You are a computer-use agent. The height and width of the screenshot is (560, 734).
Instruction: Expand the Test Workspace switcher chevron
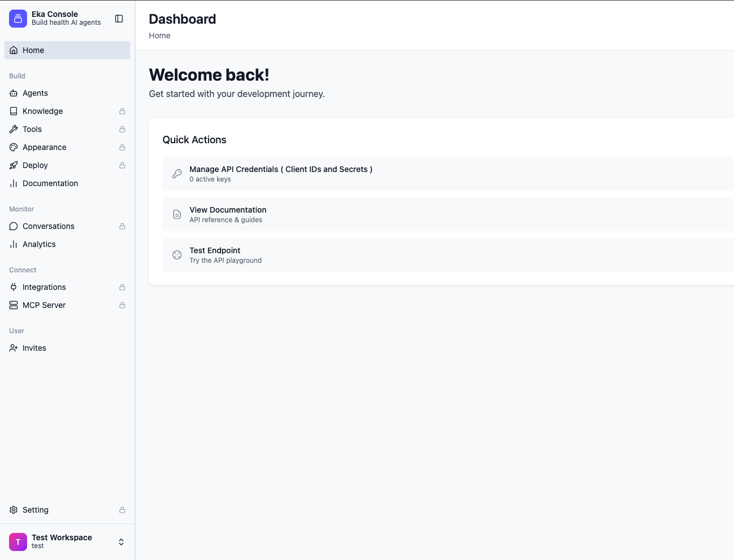pos(121,542)
